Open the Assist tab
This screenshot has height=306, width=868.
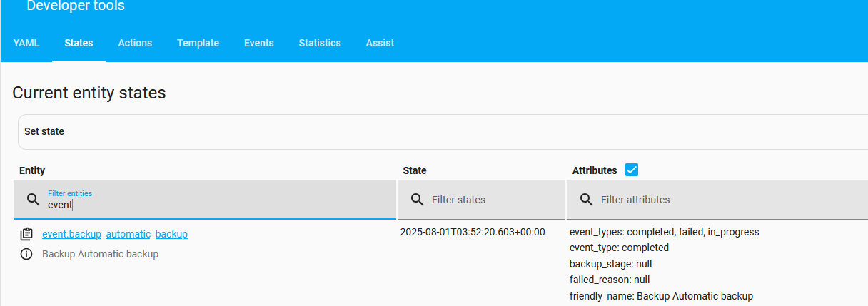380,43
